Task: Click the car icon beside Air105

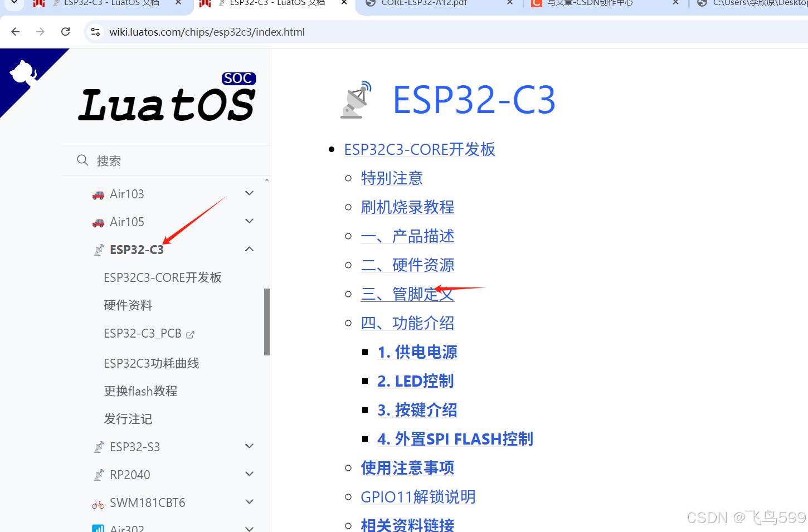Action: click(x=98, y=222)
